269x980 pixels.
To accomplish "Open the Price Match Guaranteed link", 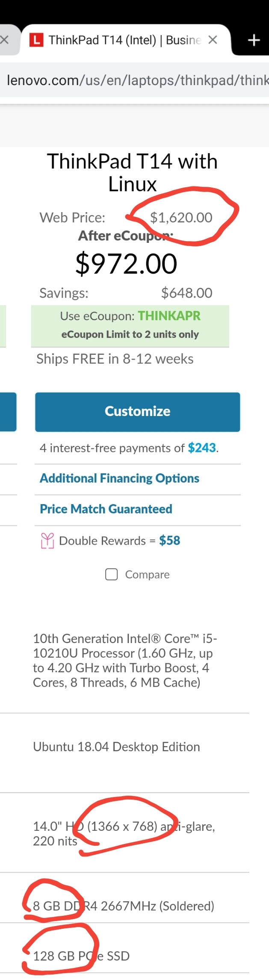I will pos(106,509).
